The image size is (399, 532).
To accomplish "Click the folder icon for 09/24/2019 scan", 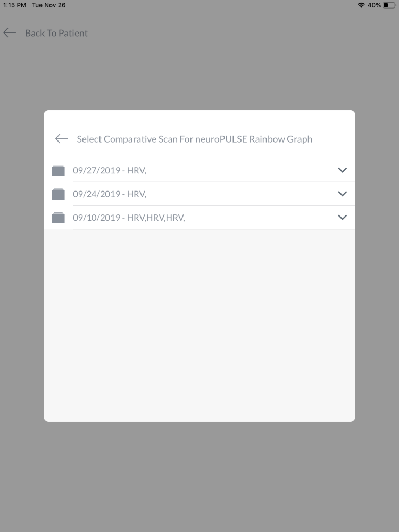I will coord(58,194).
